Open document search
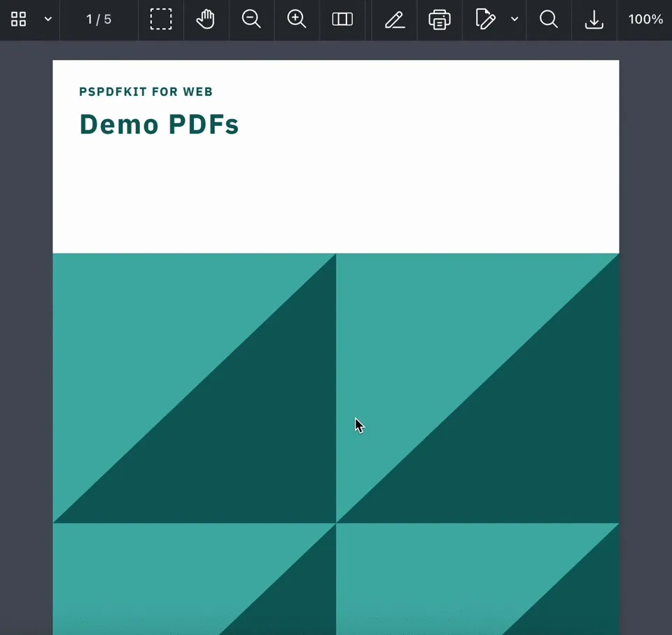Image resolution: width=672 pixels, height=635 pixels. tap(548, 20)
